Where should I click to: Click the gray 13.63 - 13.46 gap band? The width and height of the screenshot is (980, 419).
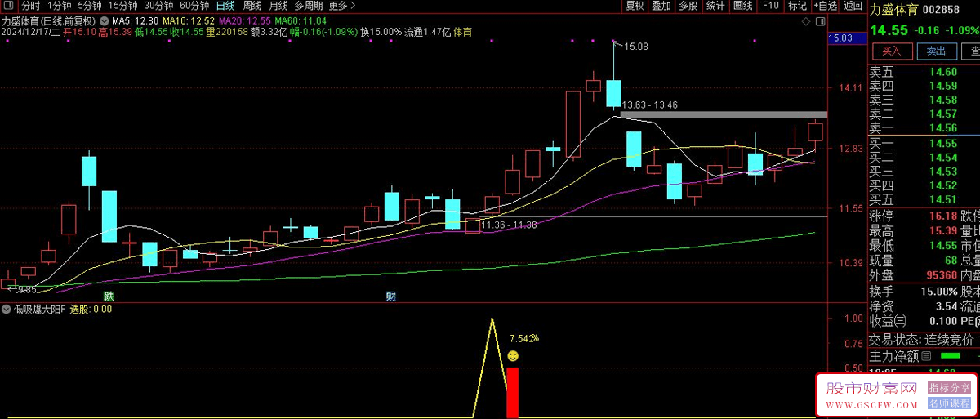724,114
